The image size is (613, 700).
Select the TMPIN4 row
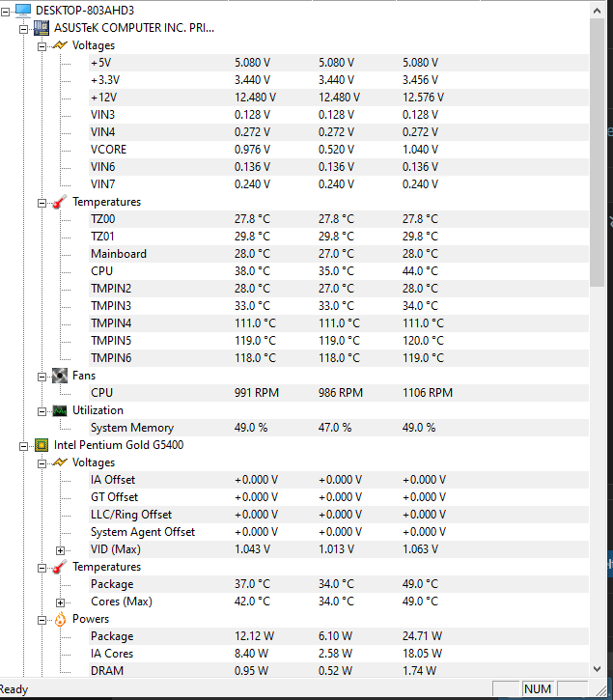(x=339, y=323)
